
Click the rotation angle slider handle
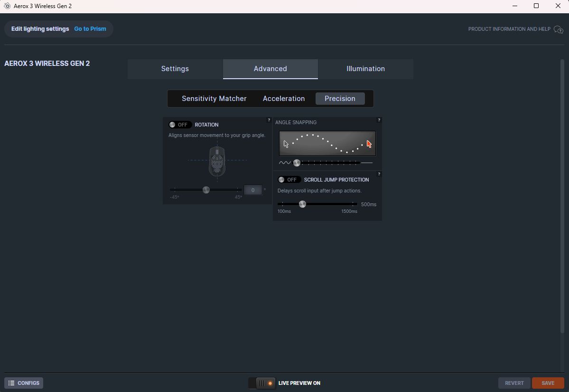pos(206,190)
